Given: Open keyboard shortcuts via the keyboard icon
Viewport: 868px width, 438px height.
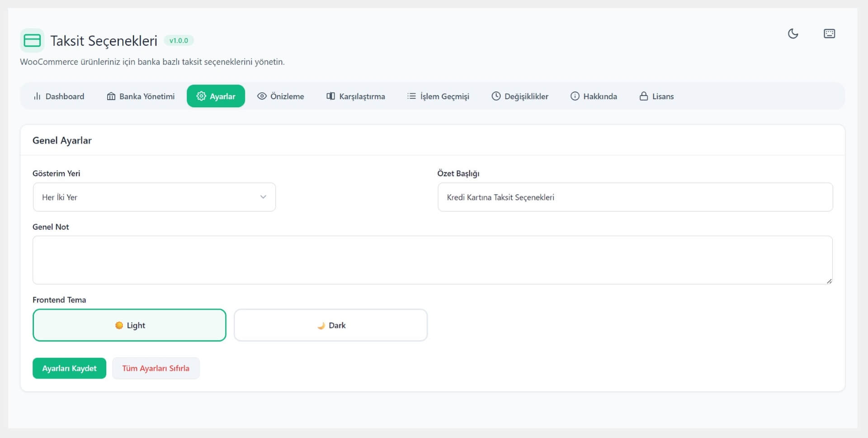Looking at the screenshot, I should tap(829, 33).
